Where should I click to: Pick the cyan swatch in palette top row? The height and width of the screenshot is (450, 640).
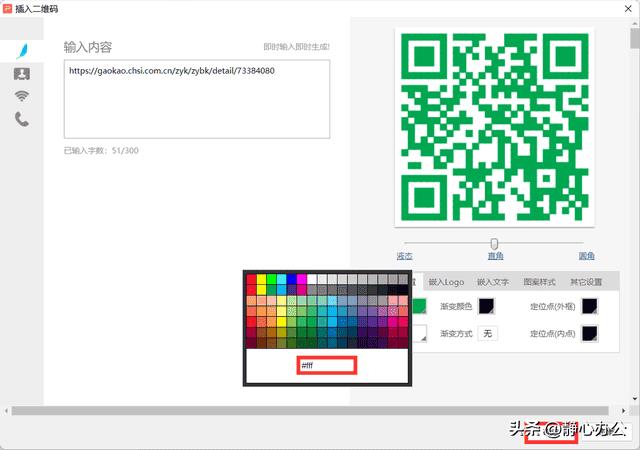pyautogui.click(x=282, y=279)
